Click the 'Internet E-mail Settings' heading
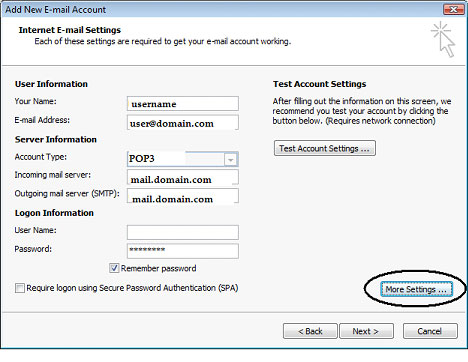 click(x=70, y=30)
